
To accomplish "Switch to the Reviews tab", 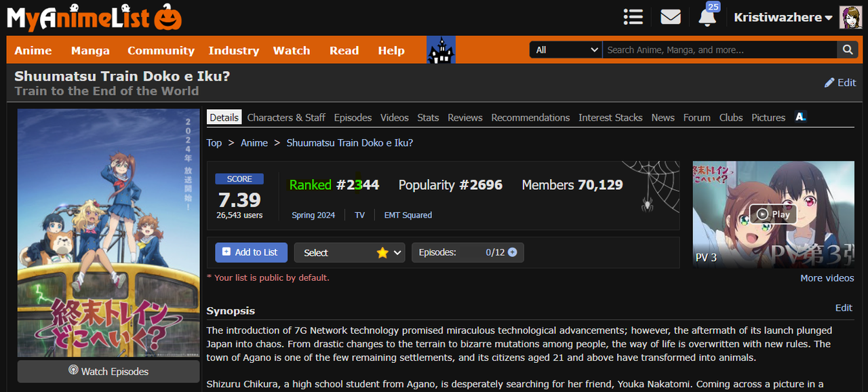I will 465,117.
